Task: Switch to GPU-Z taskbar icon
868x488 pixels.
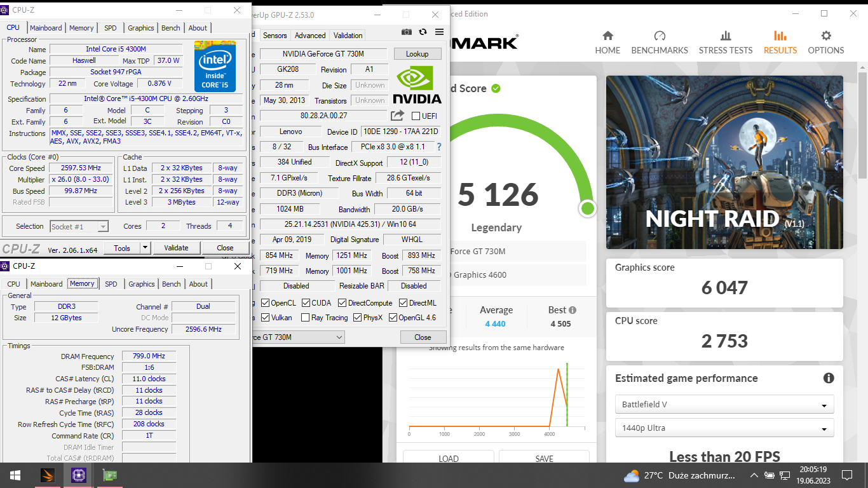Action: [x=109, y=475]
